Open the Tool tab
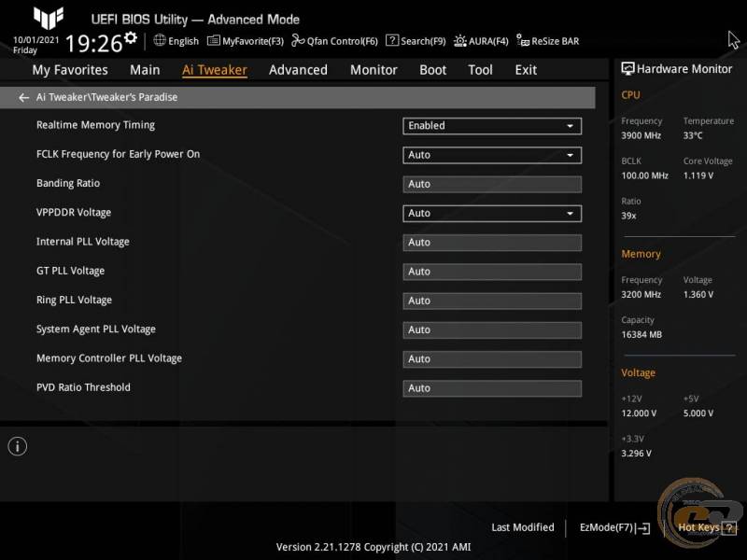Image resolution: width=747 pixels, height=560 pixels. pyautogui.click(x=480, y=70)
